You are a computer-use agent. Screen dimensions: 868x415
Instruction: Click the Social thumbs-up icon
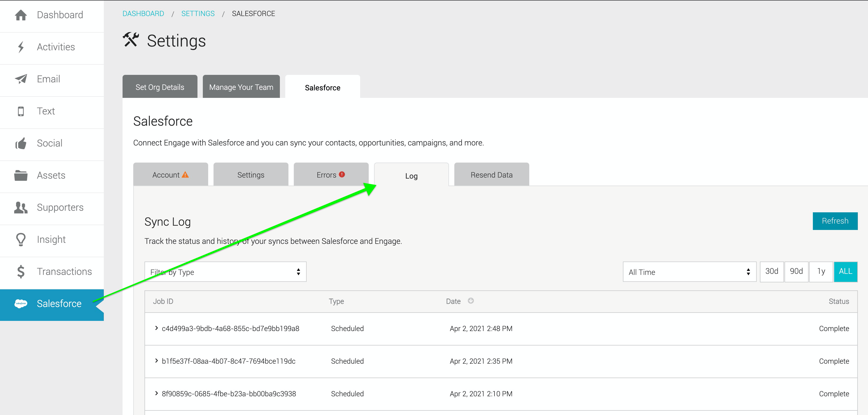tap(21, 143)
